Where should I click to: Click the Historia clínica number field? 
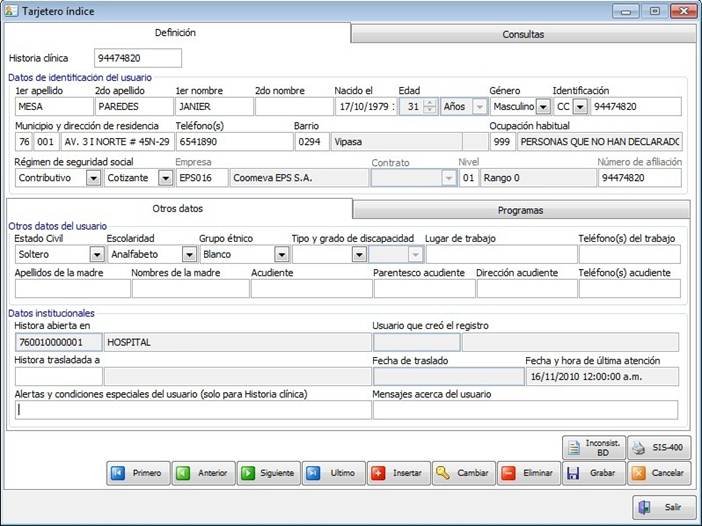point(138,58)
